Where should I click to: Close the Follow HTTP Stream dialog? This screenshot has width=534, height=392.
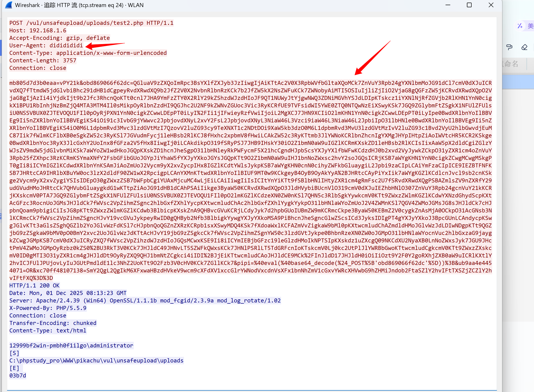click(491, 5)
